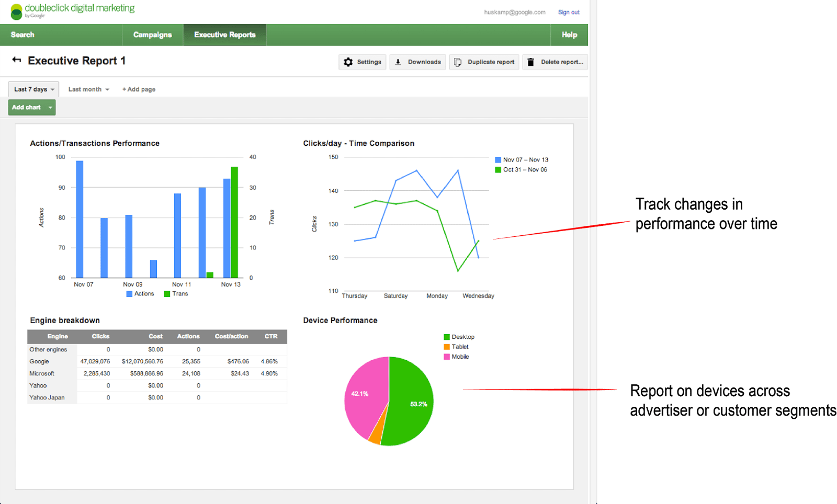Open the Help tab

click(569, 35)
